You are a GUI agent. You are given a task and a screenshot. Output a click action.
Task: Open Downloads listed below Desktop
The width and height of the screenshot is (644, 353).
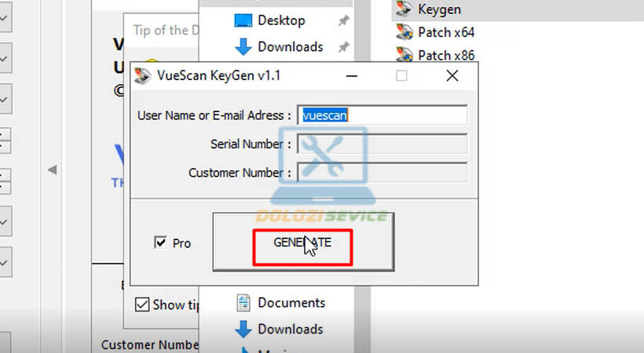[289, 47]
